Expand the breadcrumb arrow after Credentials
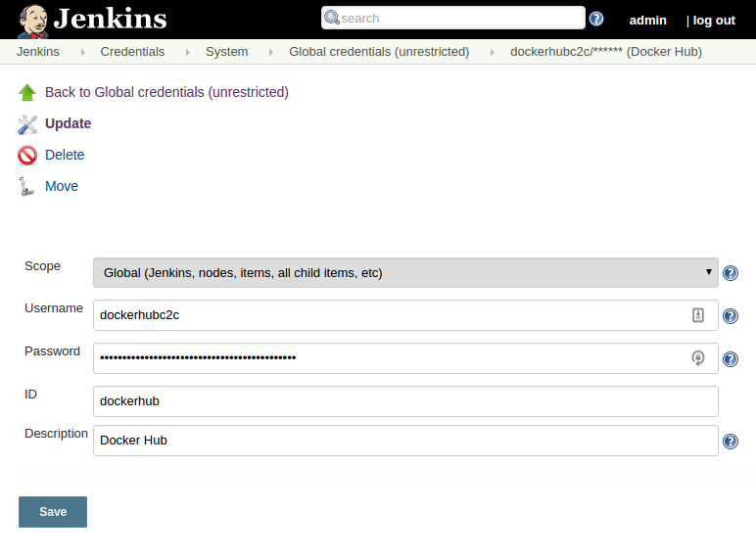 pyautogui.click(x=187, y=52)
